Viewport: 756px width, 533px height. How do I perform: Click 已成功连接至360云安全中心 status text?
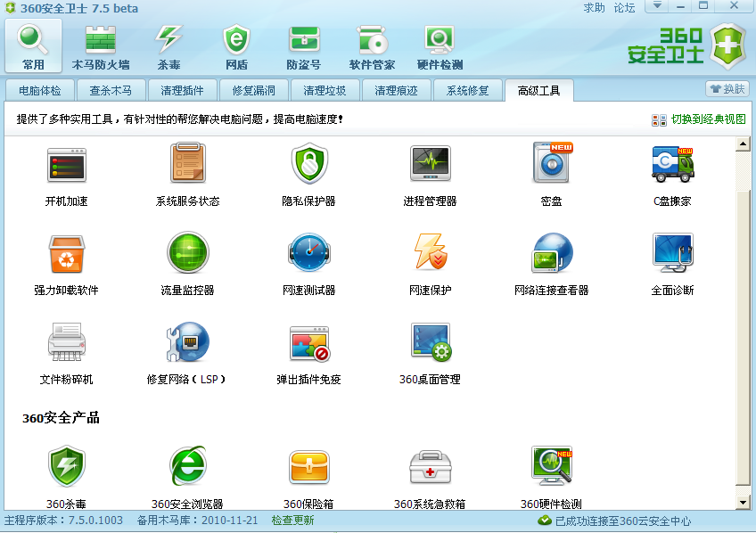tap(623, 521)
